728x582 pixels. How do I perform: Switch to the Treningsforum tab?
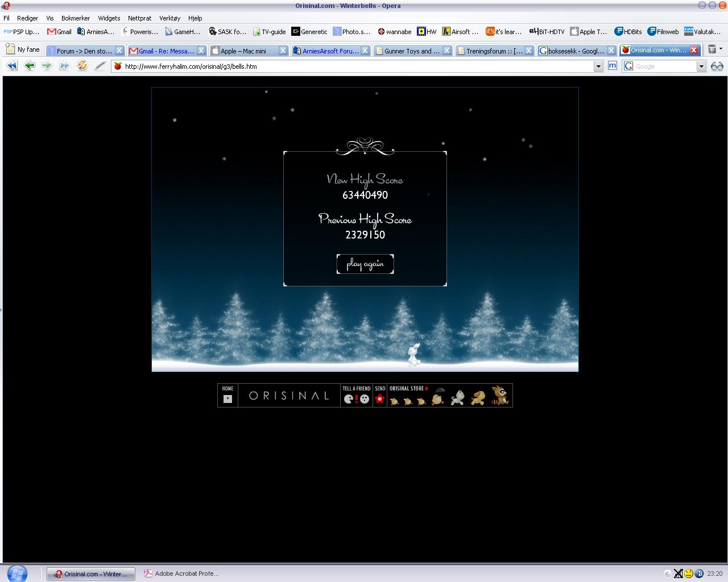coord(494,51)
